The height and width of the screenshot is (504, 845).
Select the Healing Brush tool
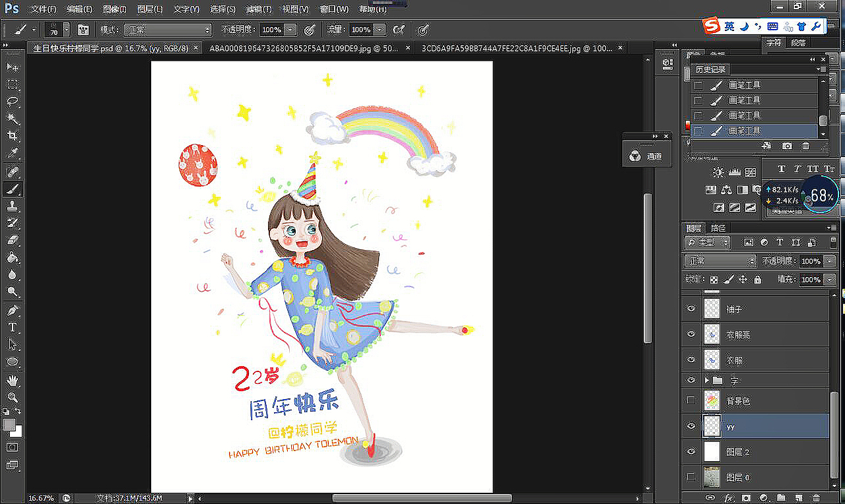coord(13,172)
